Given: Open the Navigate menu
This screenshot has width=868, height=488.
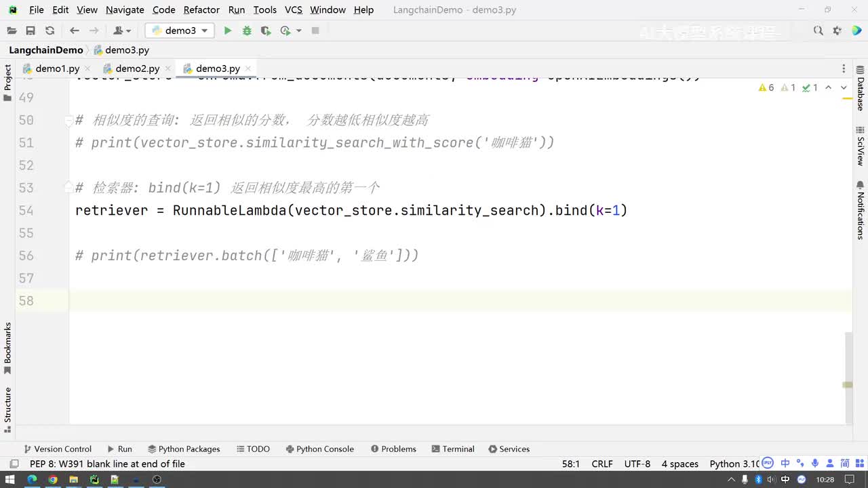Looking at the screenshot, I should [125, 9].
